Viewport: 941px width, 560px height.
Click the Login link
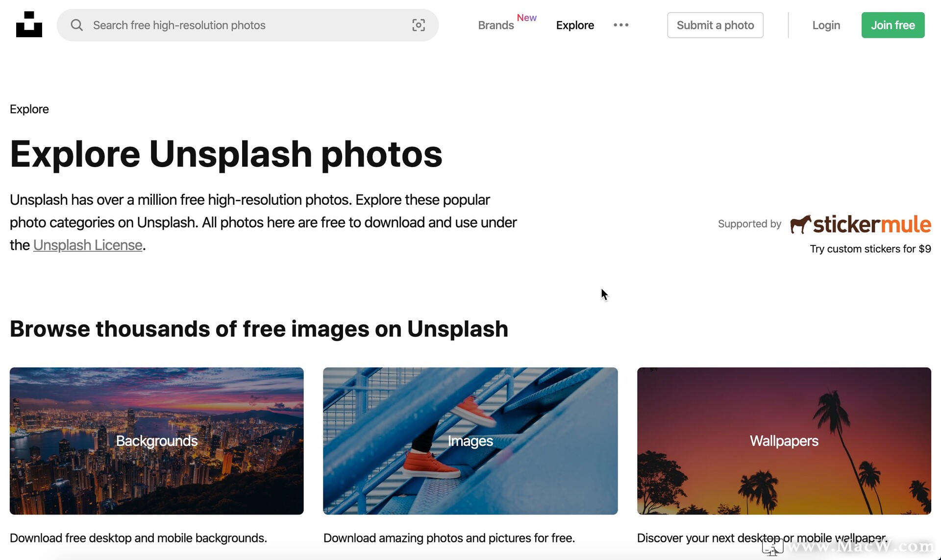826,25
